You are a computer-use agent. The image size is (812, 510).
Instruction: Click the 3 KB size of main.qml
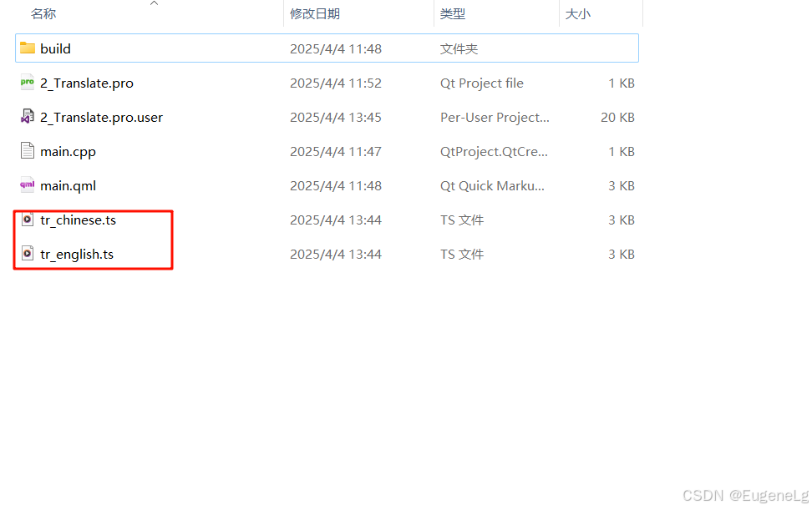point(622,185)
